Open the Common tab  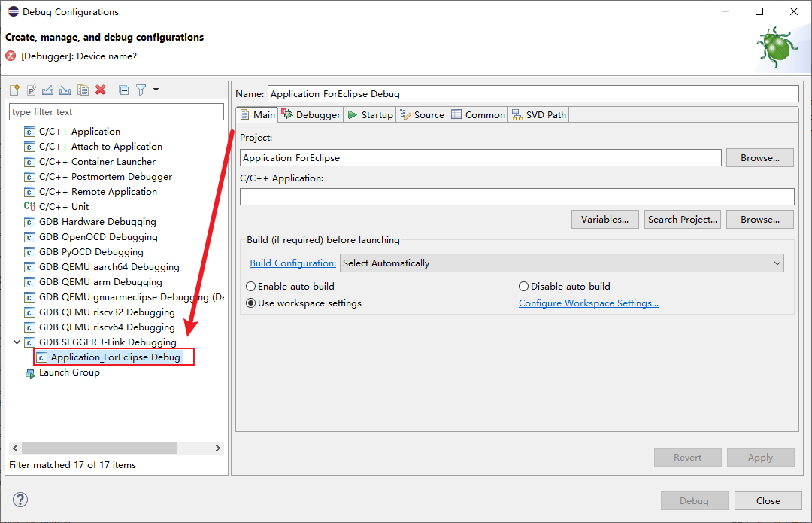pyautogui.click(x=478, y=114)
